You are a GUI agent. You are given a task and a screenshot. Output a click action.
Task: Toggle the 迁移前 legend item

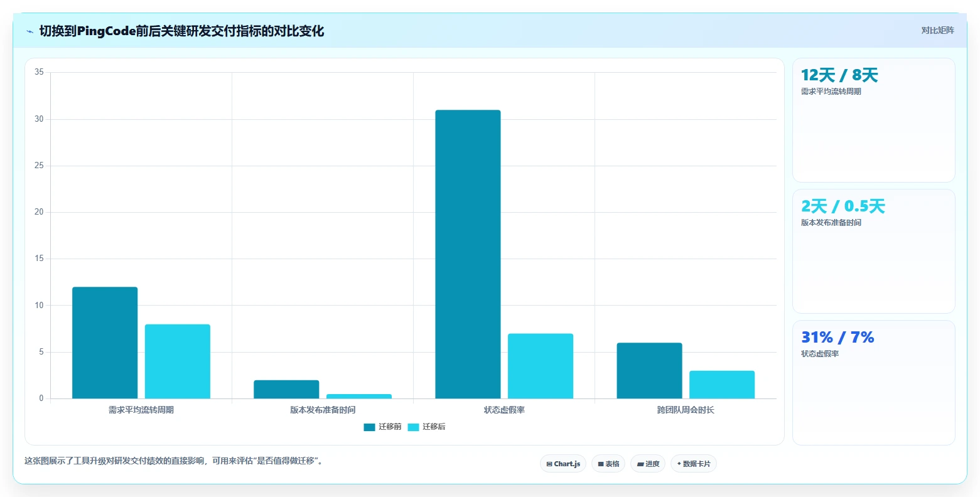382,427
